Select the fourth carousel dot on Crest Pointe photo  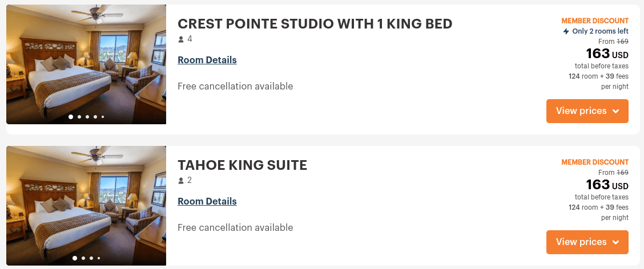point(95,117)
